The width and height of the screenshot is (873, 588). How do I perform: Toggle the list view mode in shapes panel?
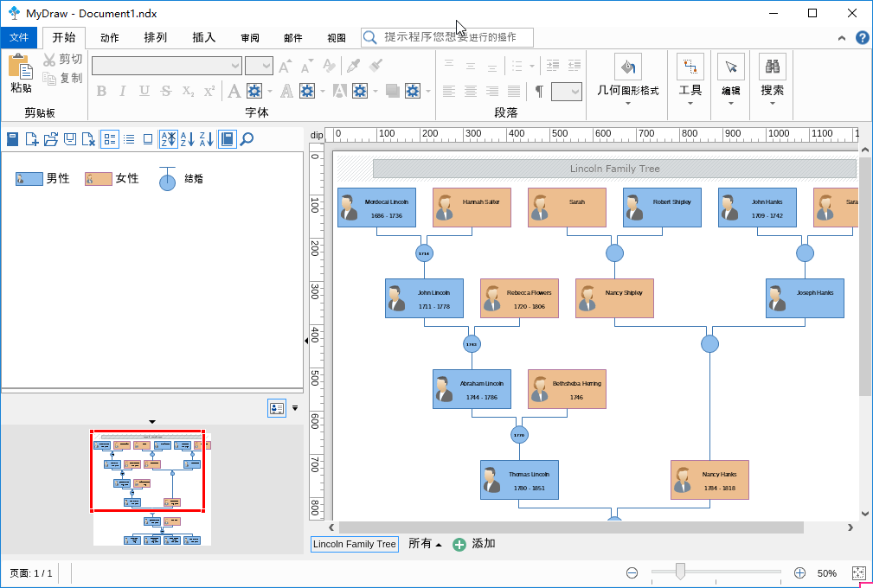pos(129,139)
